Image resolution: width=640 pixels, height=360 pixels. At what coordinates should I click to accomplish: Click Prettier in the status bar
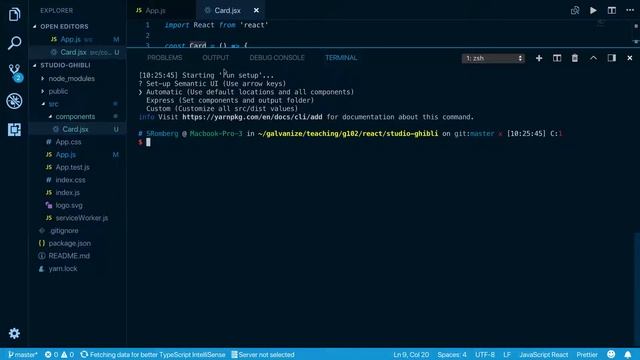coord(587,354)
